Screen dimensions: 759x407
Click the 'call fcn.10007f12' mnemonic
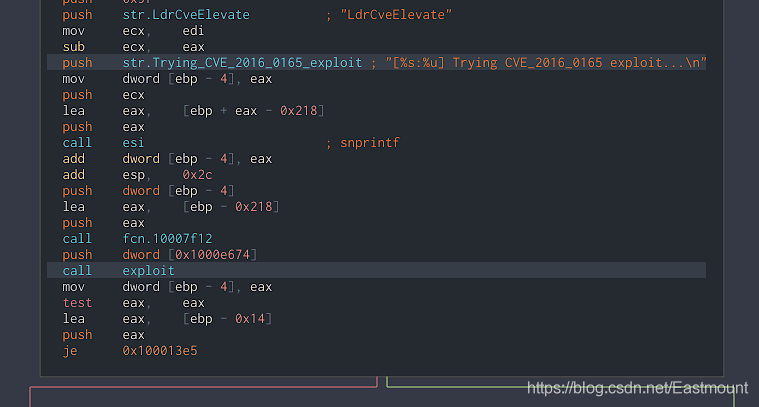pyautogui.click(x=77, y=239)
